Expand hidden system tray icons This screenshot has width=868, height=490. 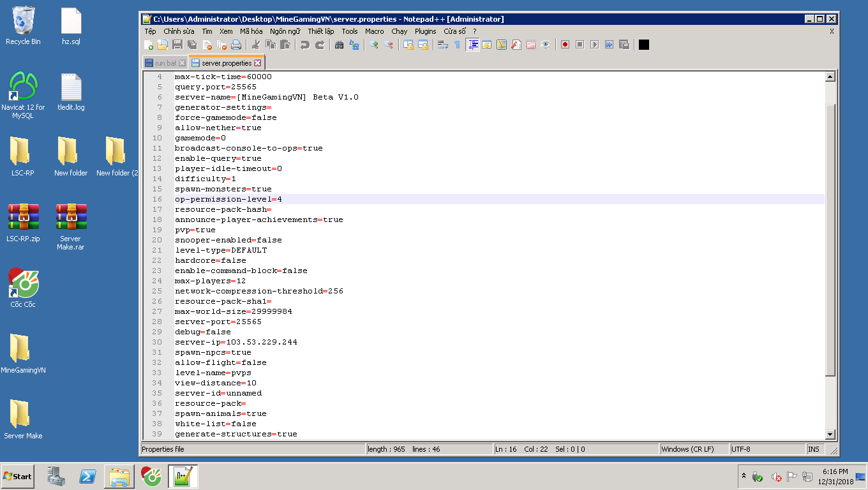point(744,476)
